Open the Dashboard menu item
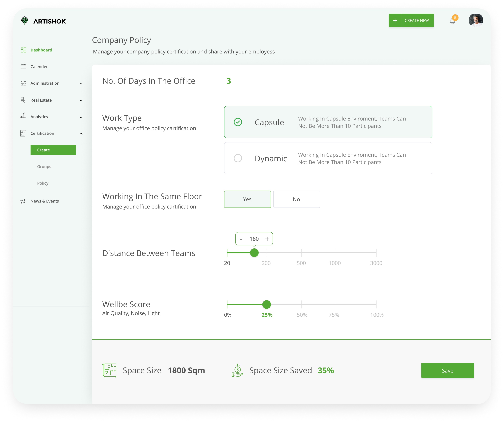Screen dimensions: 504x422 coord(41,50)
